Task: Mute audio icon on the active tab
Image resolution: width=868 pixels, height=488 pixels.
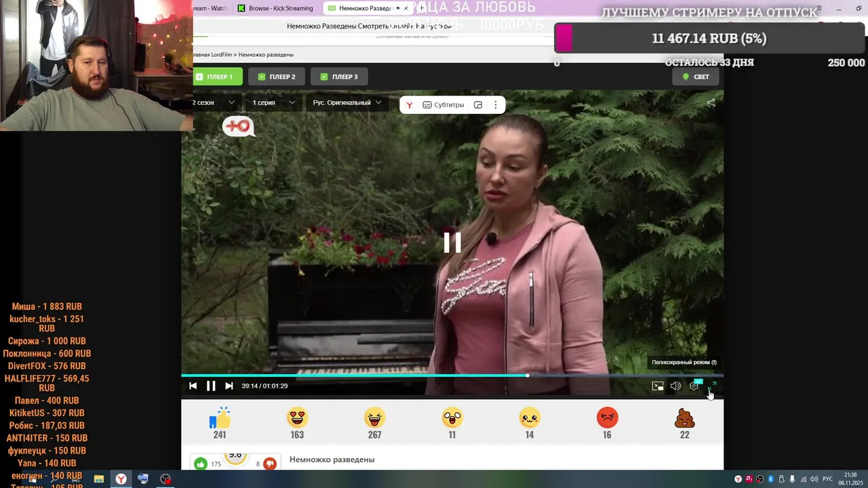Action: click(398, 8)
